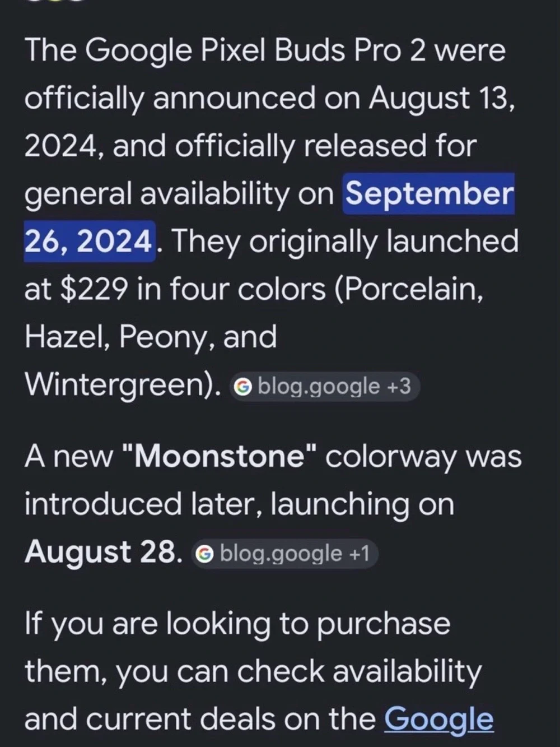Click the bold August 28 date

104,552
